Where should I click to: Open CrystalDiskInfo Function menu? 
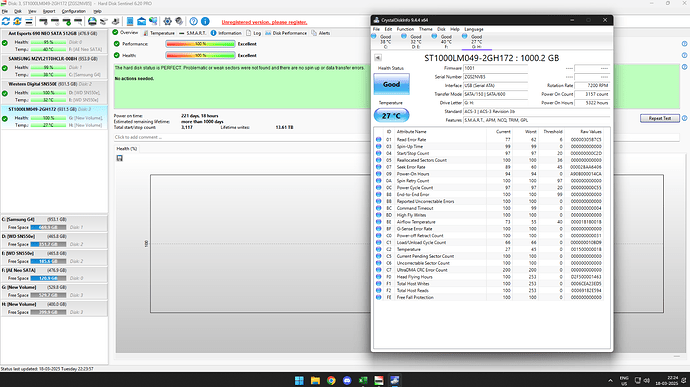coord(405,29)
